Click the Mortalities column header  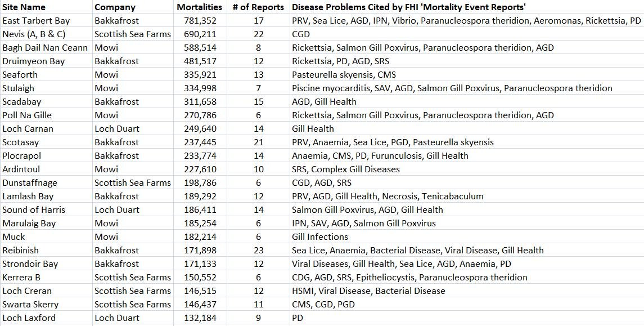[x=199, y=7]
